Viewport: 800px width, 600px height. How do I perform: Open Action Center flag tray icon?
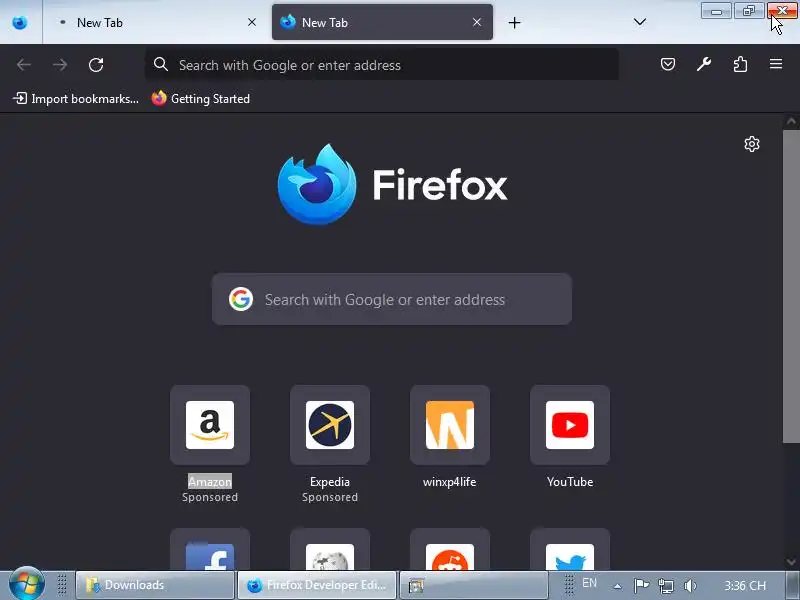coord(641,585)
